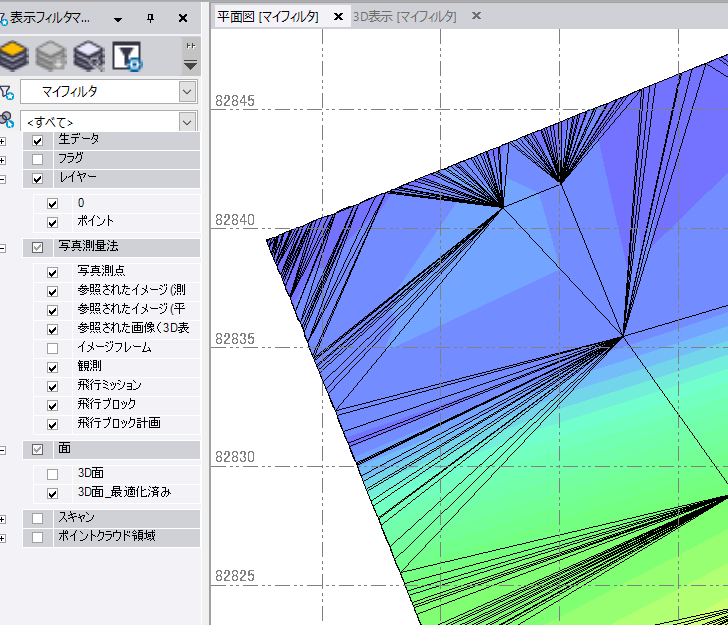Viewport: 728px width, 625px height.
Task: Click the yellow-topped layer stack icon
Action: click(13, 55)
